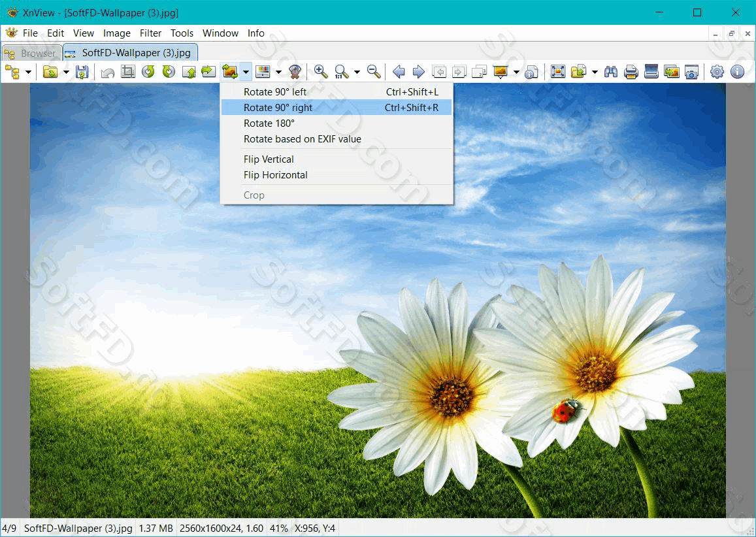Screen dimensions: 756x537
Task: Click status bar file name SoftFD-Wallpaper (3).jpg
Action: [x=78, y=529]
